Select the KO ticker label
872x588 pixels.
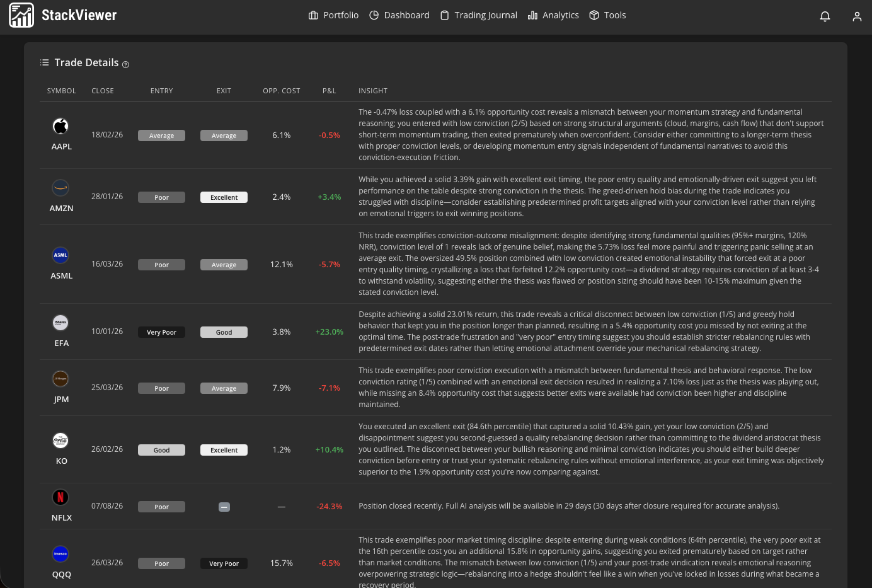click(x=62, y=461)
